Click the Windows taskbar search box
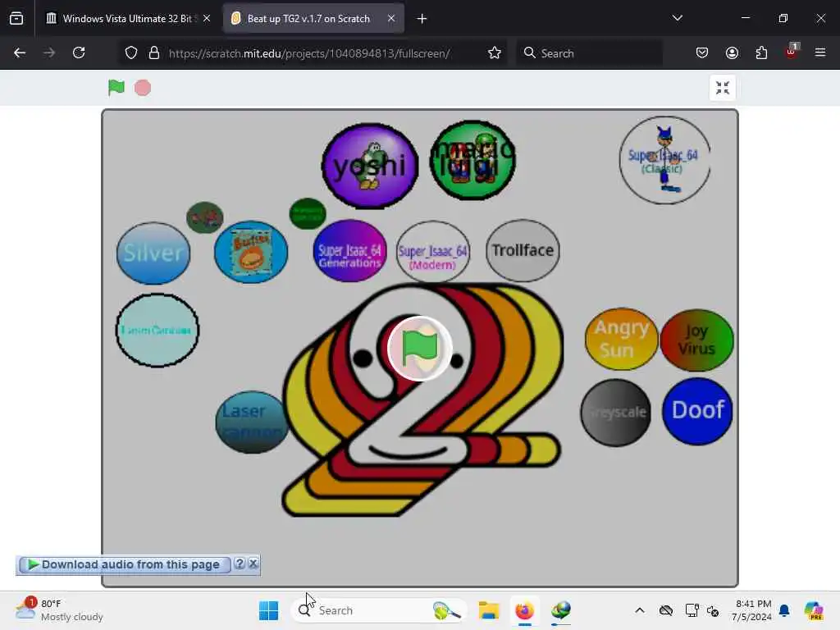 tap(378, 610)
